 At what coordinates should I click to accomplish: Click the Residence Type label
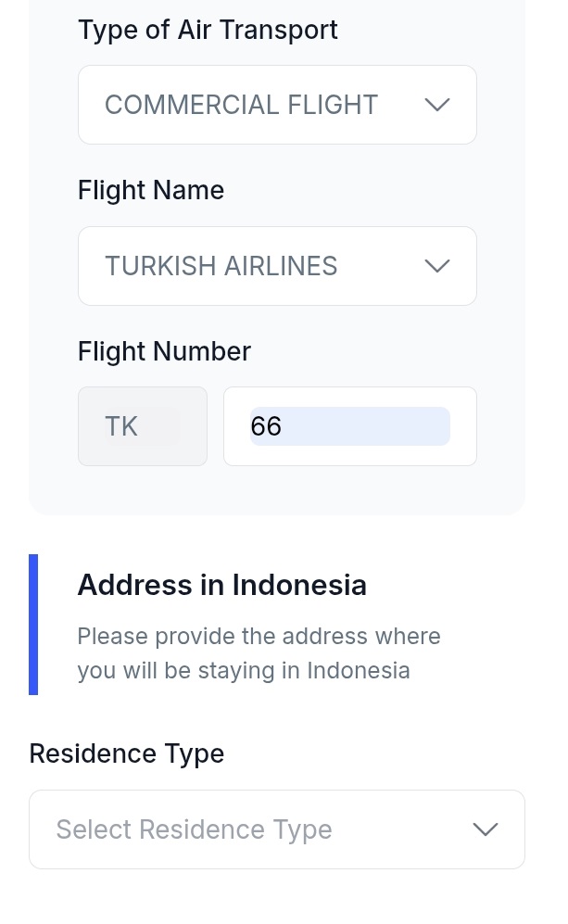(126, 753)
